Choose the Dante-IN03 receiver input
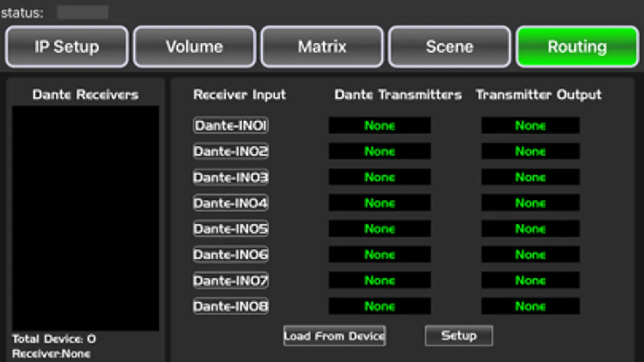The image size is (644, 362). (x=231, y=177)
